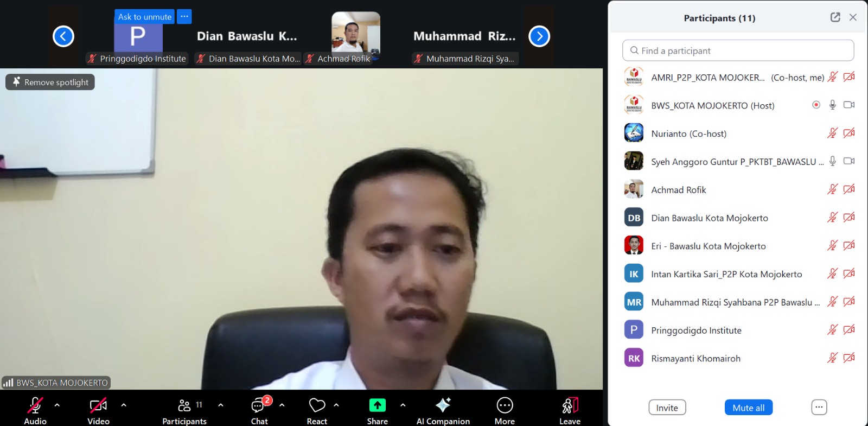Close the Participants panel
This screenshot has height=426, width=868.
[x=853, y=17]
